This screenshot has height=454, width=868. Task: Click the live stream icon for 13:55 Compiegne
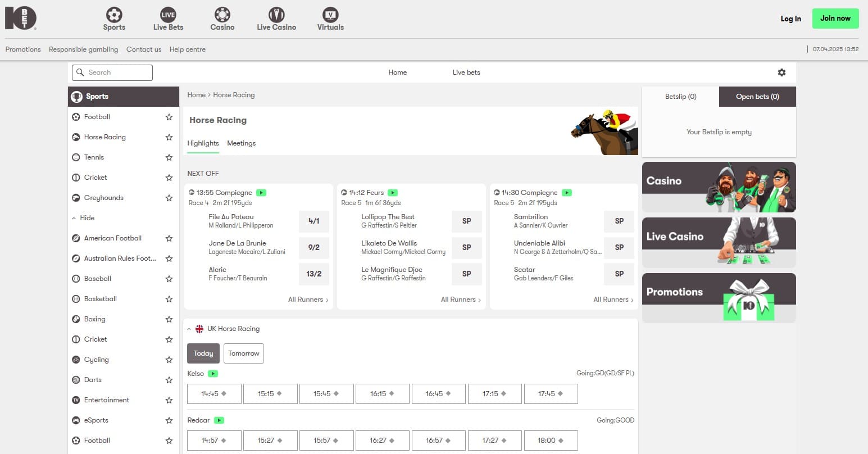pyautogui.click(x=261, y=193)
